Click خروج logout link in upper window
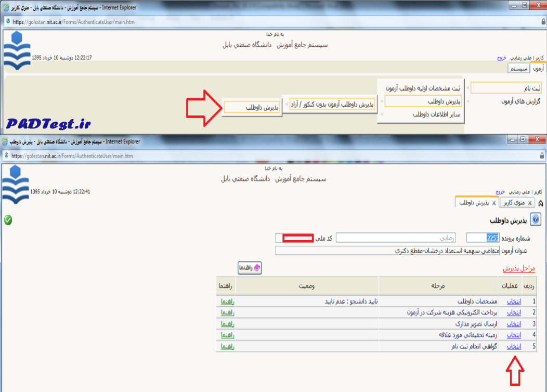547x392 pixels. (x=502, y=58)
